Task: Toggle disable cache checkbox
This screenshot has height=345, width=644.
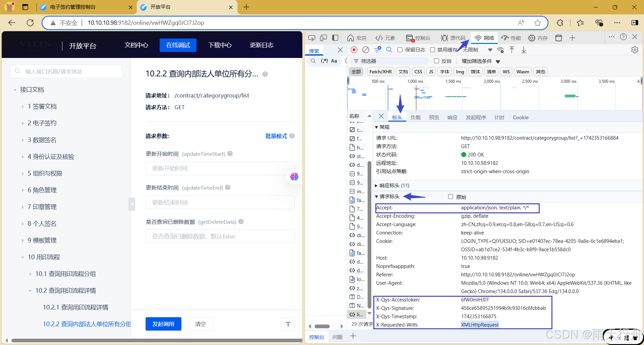Action: [x=432, y=50]
